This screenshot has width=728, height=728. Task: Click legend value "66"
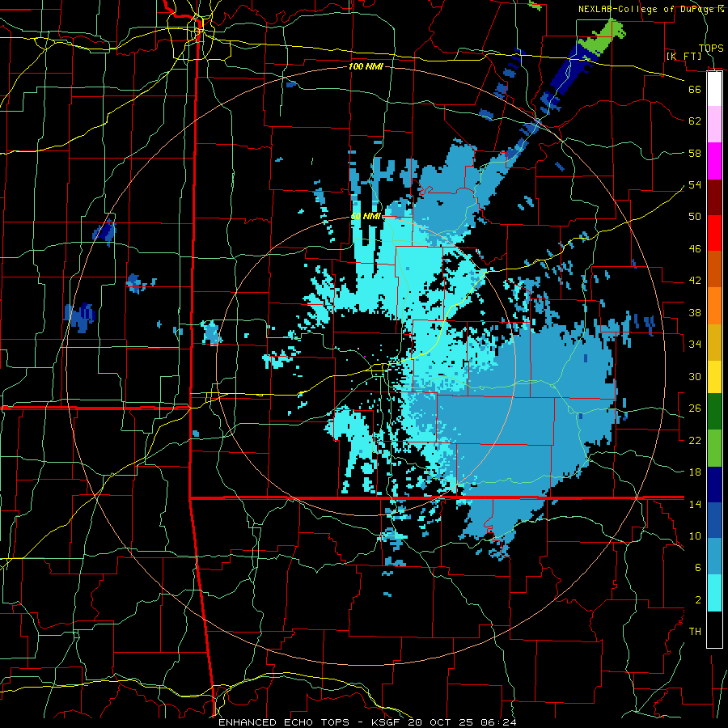click(695, 90)
